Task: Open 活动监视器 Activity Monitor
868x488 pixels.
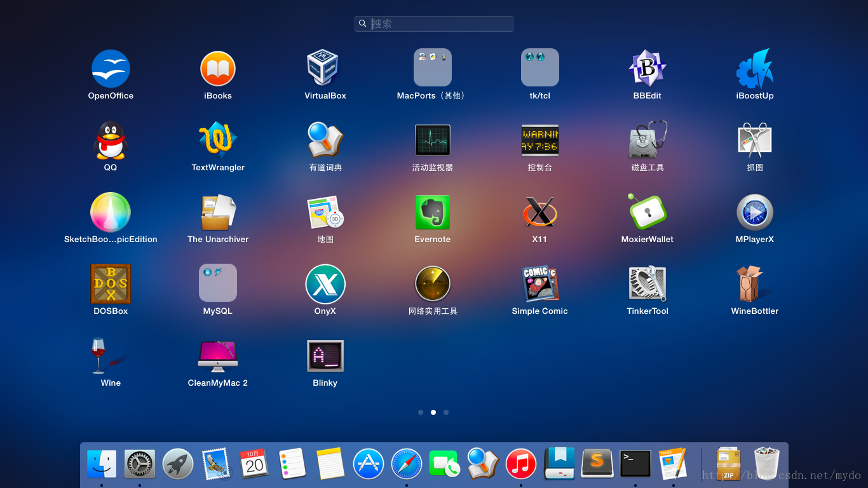Action: tap(433, 140)
